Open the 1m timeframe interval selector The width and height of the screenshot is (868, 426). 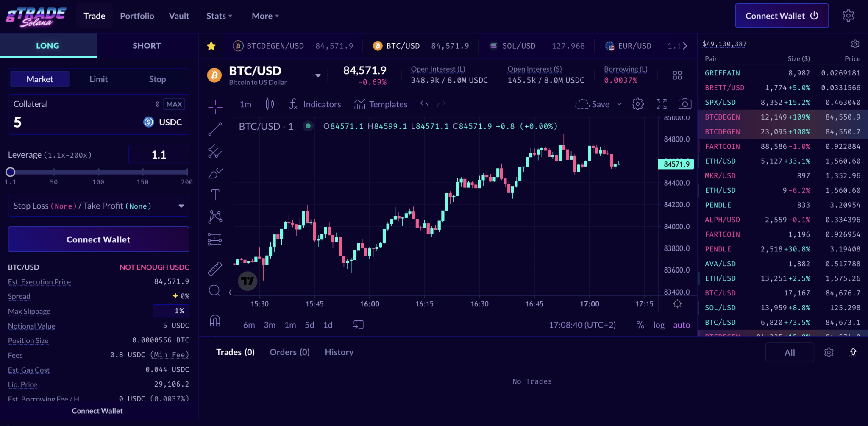tap(245, 104)
